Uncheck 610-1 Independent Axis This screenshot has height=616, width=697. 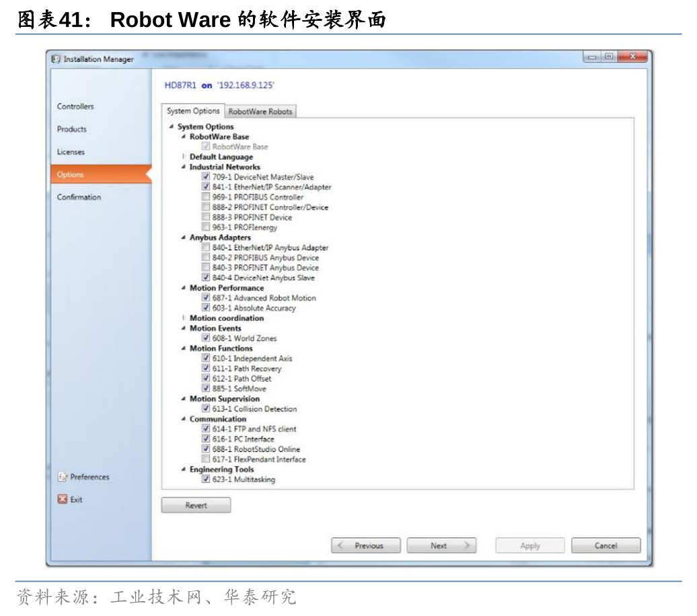[205, 358]
